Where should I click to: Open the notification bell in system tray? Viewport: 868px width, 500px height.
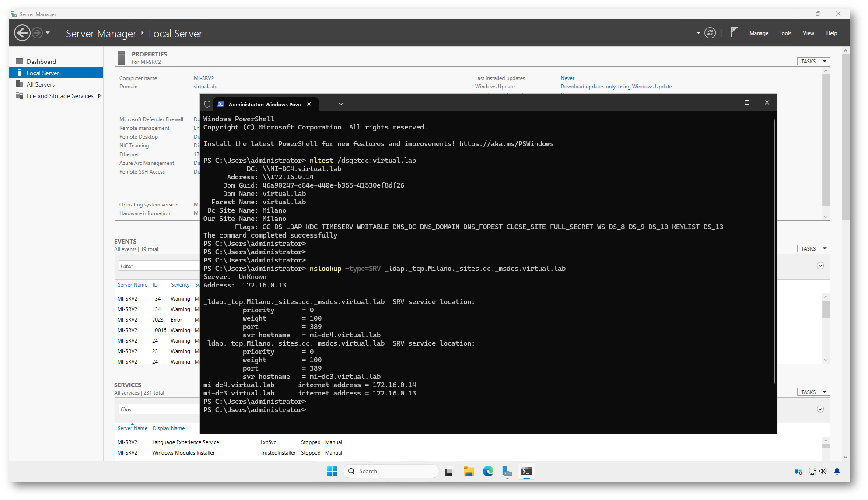837,472
